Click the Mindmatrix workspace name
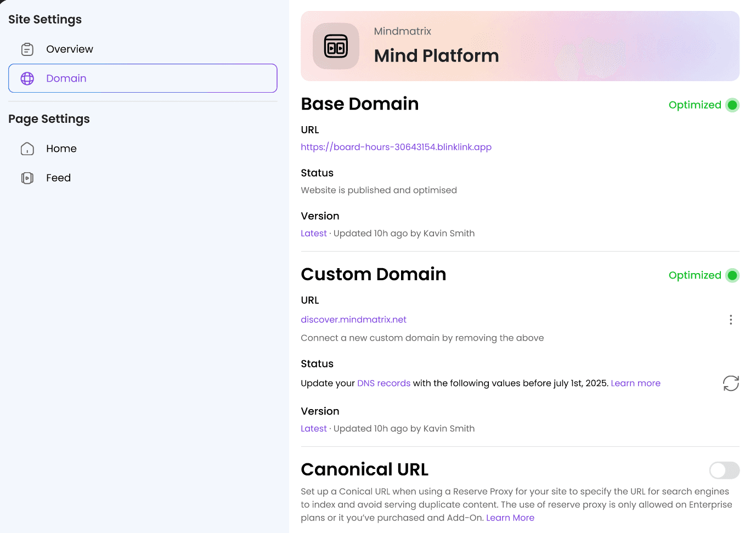Image resolution: width=756 pixels, height=533 pixels. click(x=402, y=31)
